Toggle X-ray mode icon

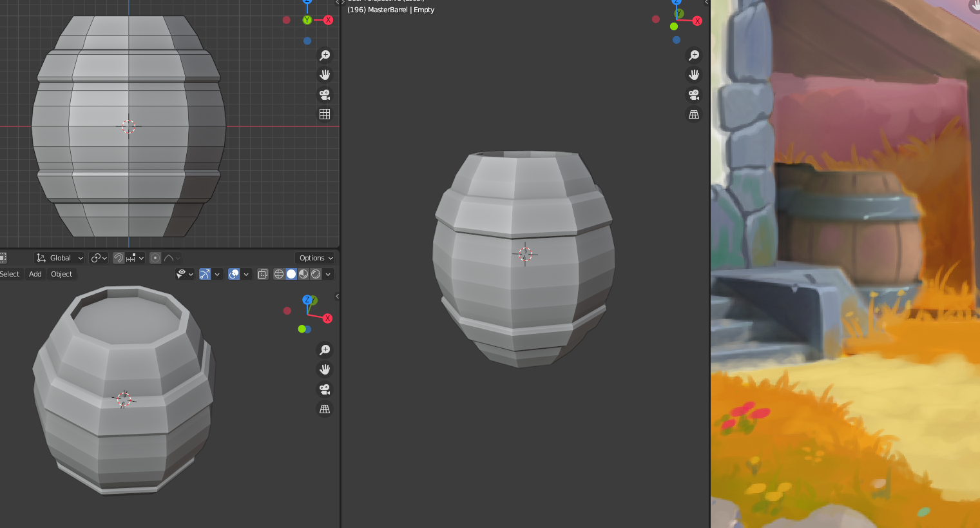pos(263,274)
